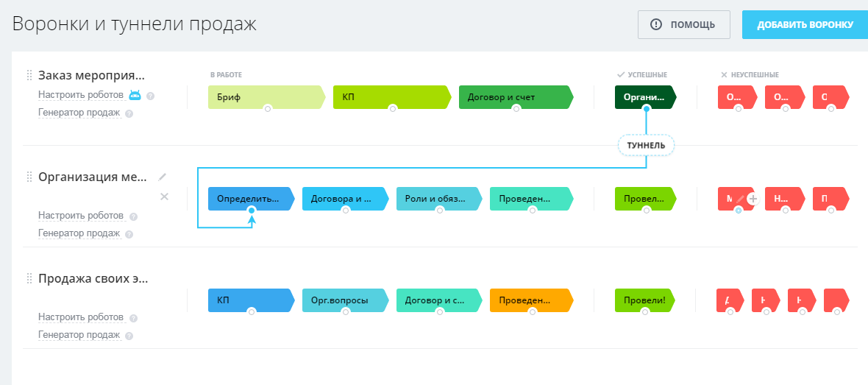Click the pencil icon on the red stage
Image resolution: width=868 pixels, height=385 pixels.
(x=741, y=198)
